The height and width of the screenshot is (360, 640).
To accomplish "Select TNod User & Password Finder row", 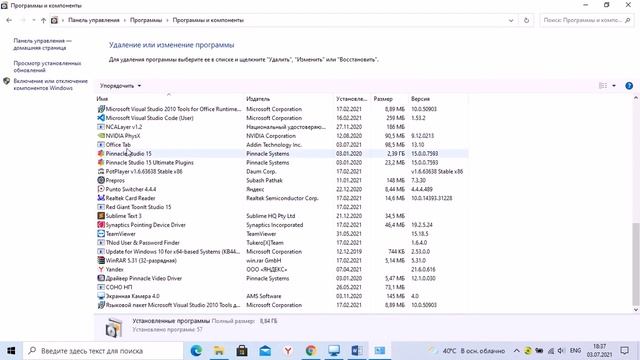I will (282, 242).
